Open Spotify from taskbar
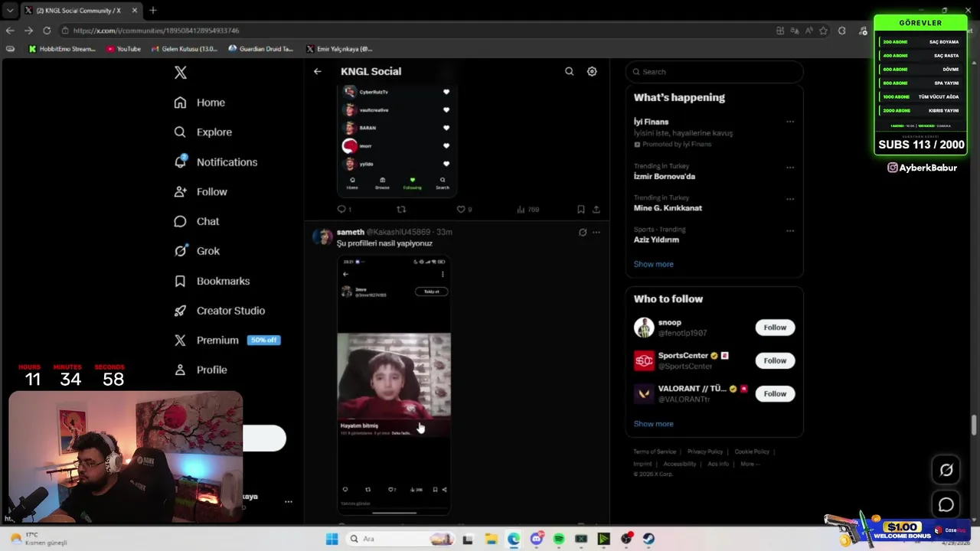980x551 pixels. (559, 539)
